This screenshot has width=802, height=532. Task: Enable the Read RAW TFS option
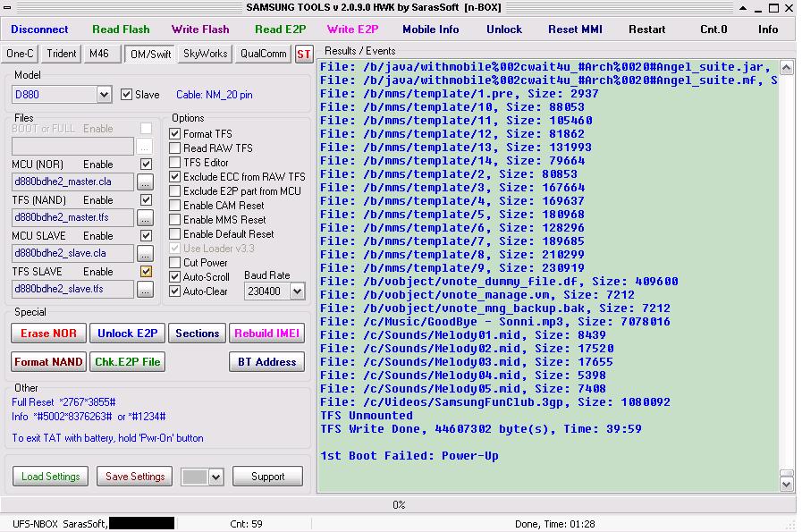click(x=175, y=148)
